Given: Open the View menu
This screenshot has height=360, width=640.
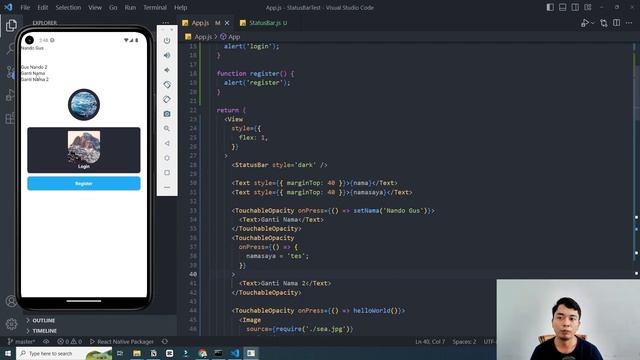Looking at the screenshot, I should click(x=95, y=7).
